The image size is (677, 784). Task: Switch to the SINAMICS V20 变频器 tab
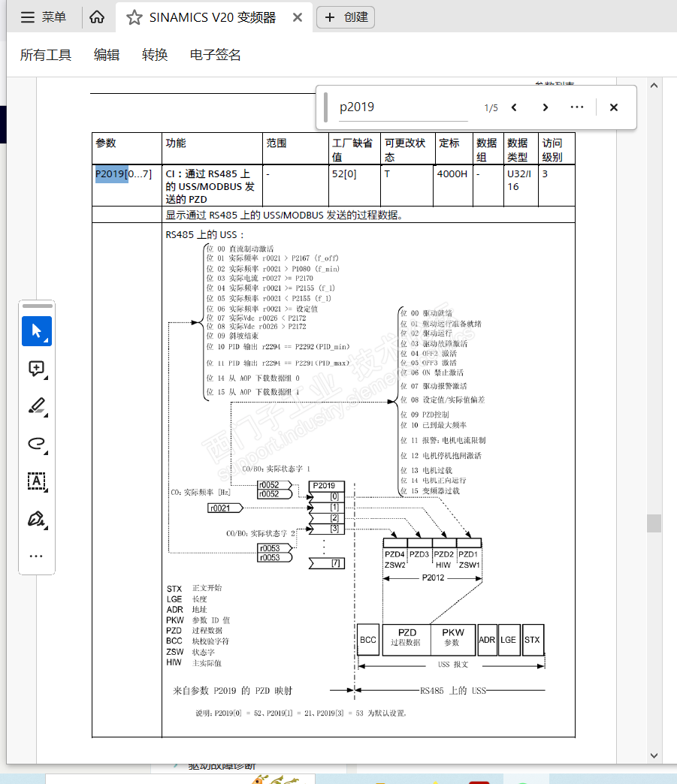[x=213, y=17]
